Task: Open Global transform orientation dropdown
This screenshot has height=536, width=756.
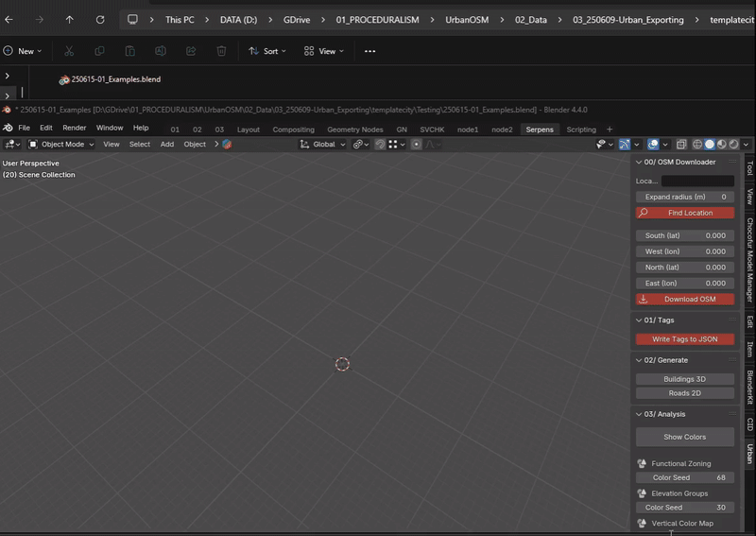Action: coord(322,145)
